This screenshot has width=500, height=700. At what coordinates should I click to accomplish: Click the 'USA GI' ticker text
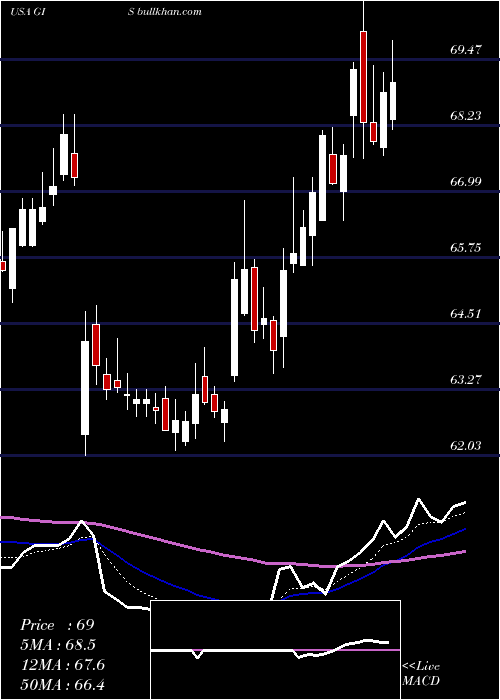tap(27, 12)
